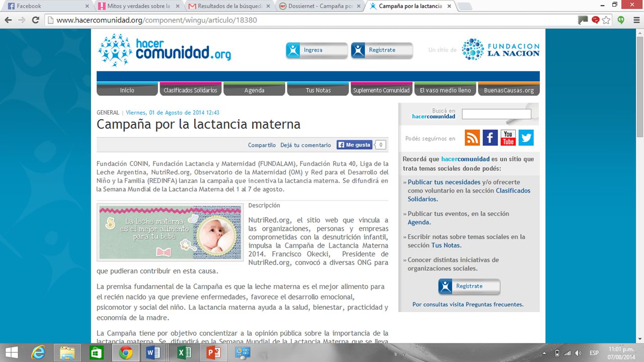Open the RSS feed icon
Screen dimensions: 644x362
[472, 138]
